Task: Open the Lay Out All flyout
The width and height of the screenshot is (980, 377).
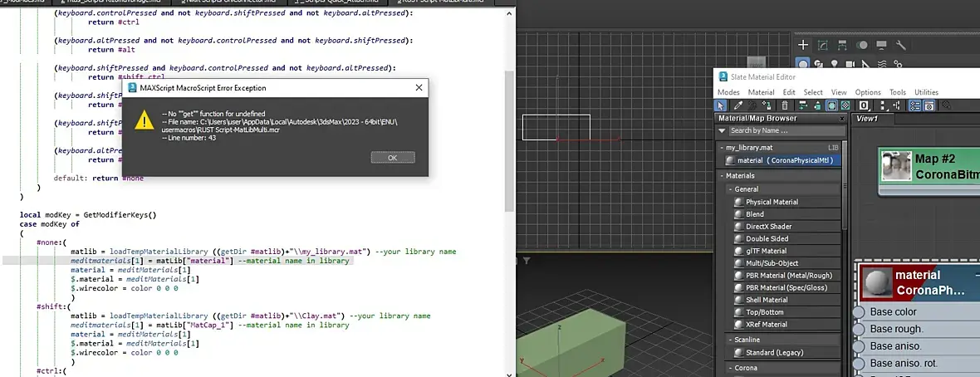Action: [883, 105]
